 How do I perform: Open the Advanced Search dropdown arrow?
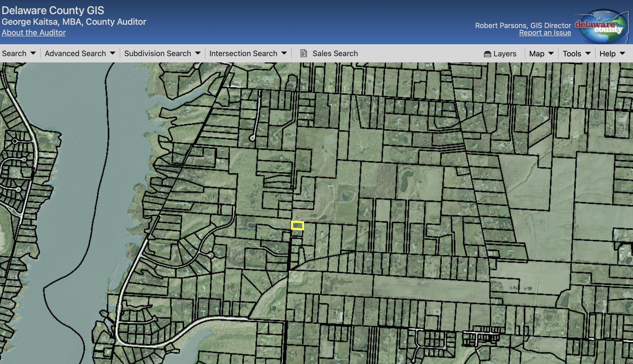point(113,53)
